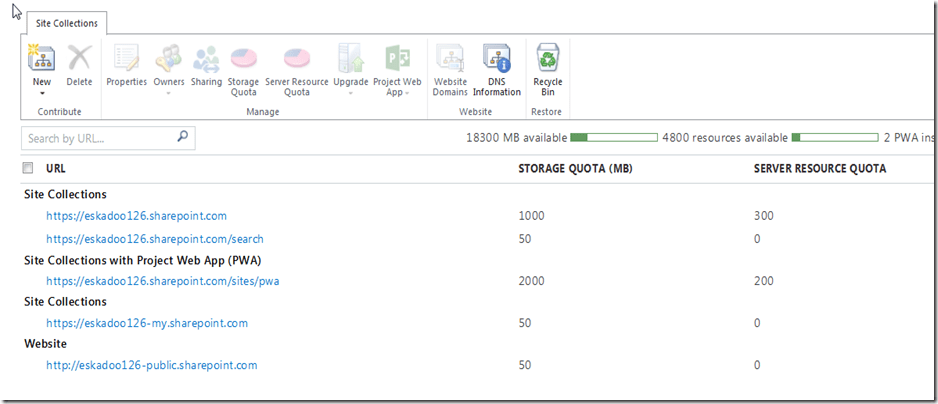The width and height of the screenshot is (938, 404).
Task: Click the Delete icon in ribbon
Action: coord(79,57)
